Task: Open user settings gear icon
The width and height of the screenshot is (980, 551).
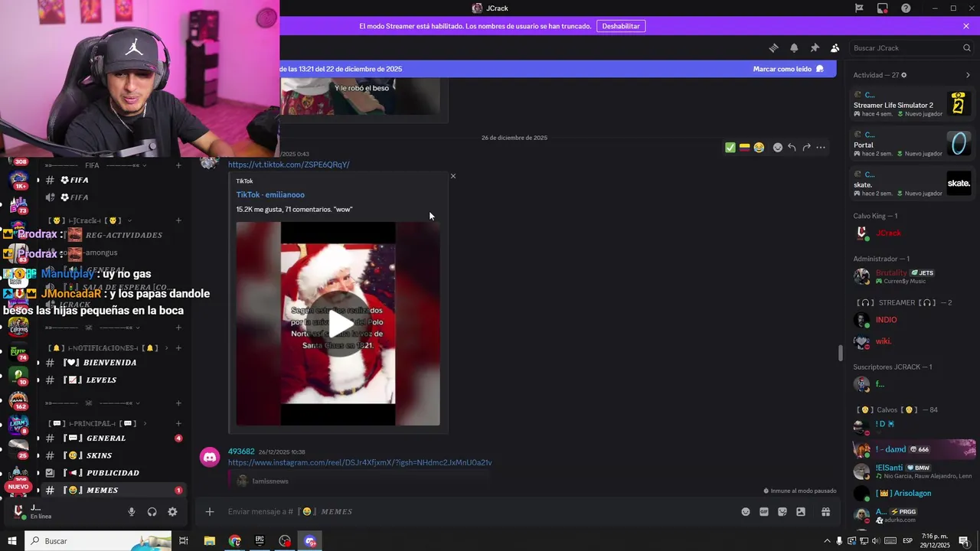Action: pyautogui.click(x=172, y=512)
